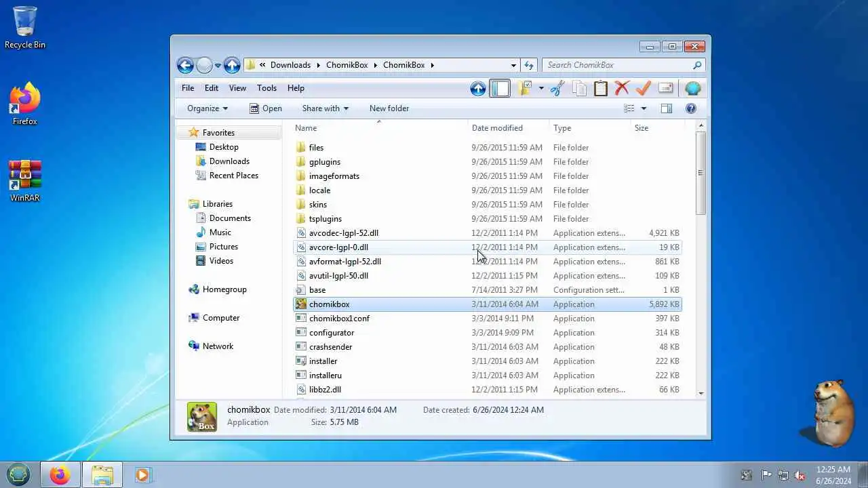Click the Paste clipboard icon
Screen dimensions: 868x488
601,88
